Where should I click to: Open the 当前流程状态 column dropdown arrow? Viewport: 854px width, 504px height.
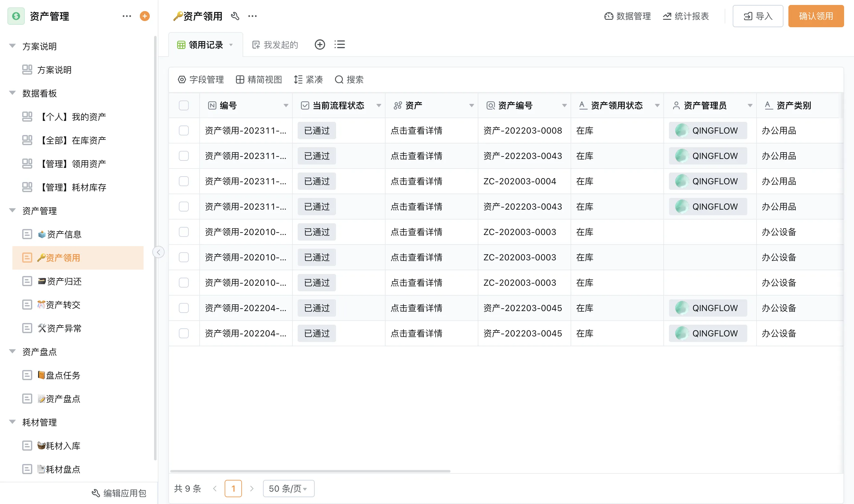click(x=378, y=106)
